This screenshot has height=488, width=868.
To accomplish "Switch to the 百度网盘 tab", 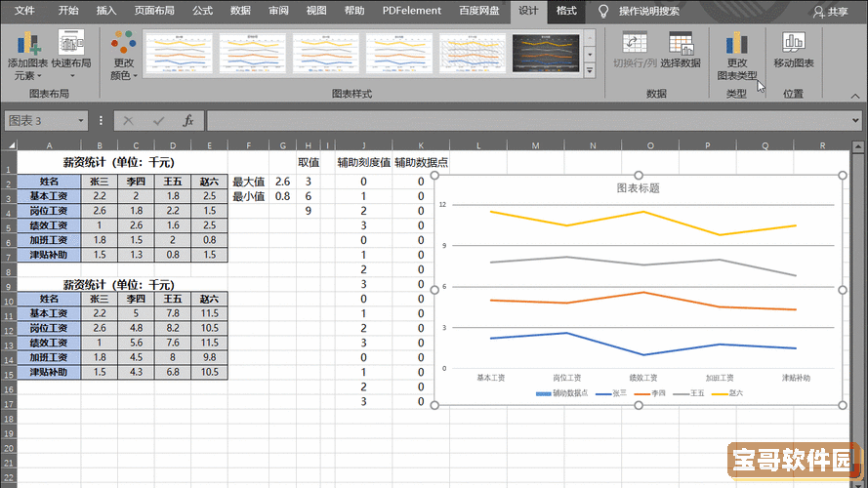I will [479, 11].
